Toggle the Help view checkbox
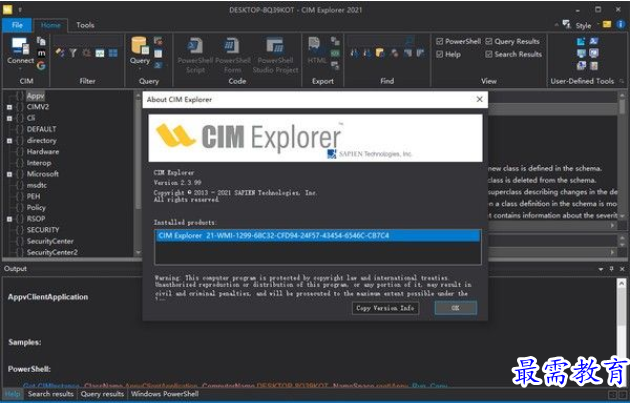Viewport: 636px width, 403px height. click(x=440, y=54)
